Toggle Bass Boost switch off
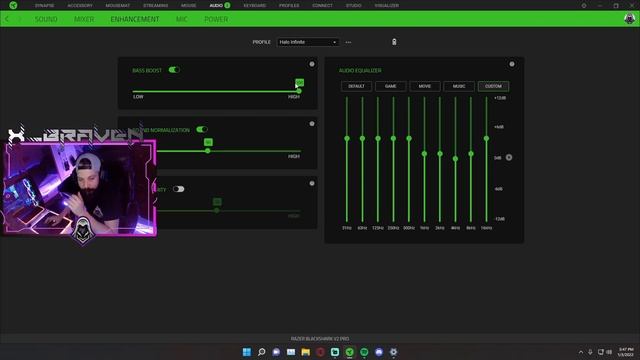The width and height of the screenshot is (640, 360). pos(174,70)
